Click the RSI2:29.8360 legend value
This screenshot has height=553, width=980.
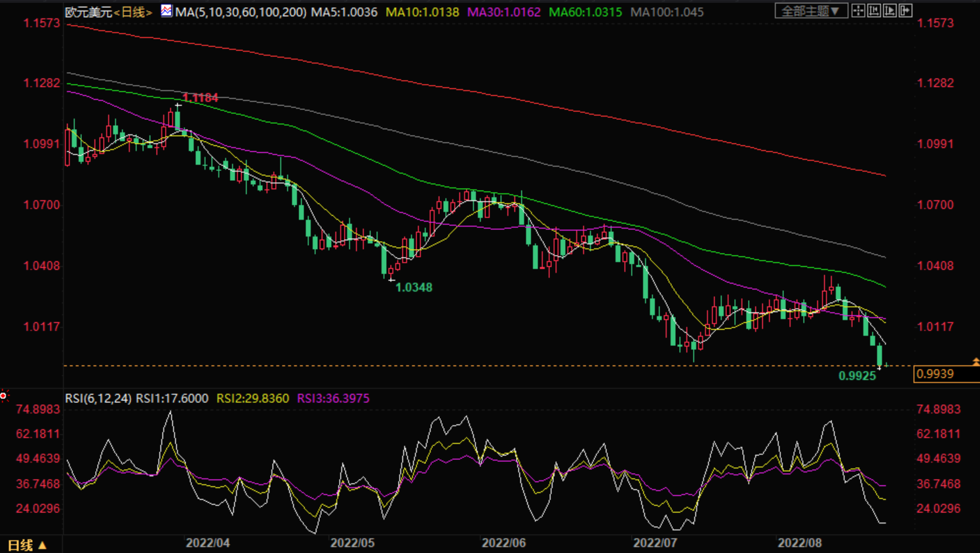coord(253,398)
